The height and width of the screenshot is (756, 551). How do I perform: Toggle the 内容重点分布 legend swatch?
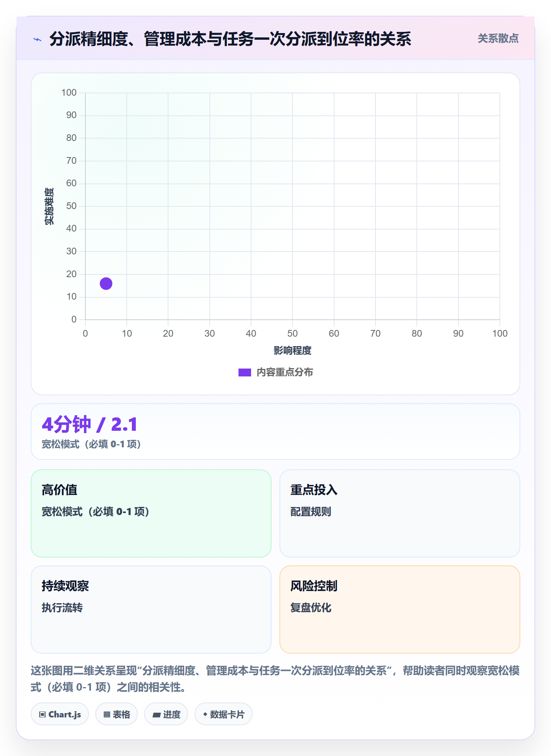tap(244, 372)
